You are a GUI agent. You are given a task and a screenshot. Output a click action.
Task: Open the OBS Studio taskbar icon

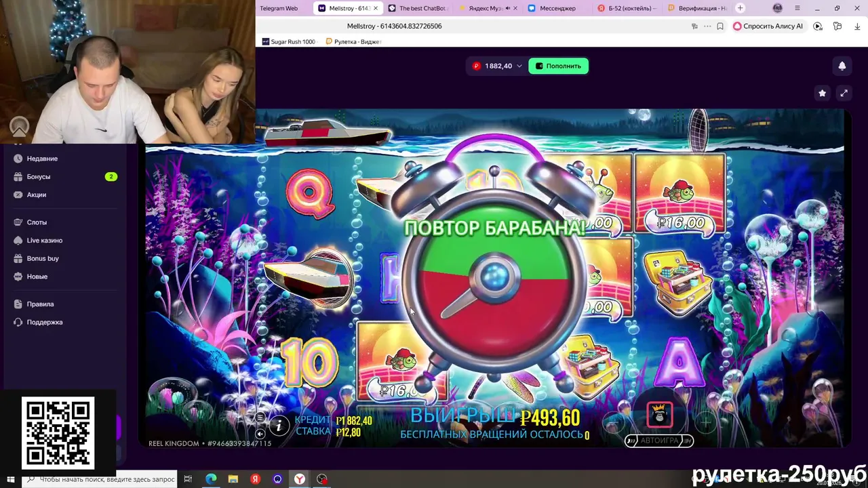pyautogui.click(x=321, y=479)
